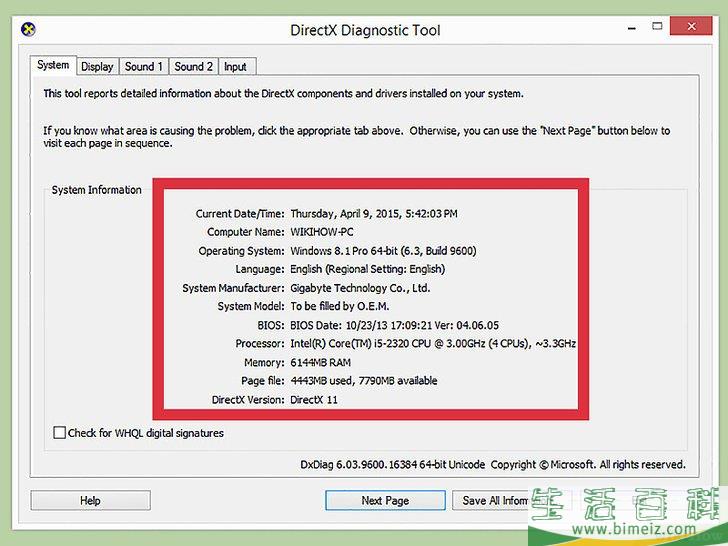Click the 'System Manufacturer:' label
The image size is (728, 546).
(x=233, y=288)
